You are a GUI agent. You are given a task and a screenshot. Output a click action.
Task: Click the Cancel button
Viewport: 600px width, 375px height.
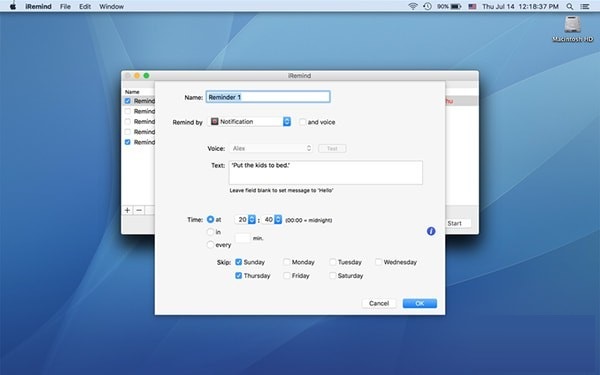click(379, 303)
